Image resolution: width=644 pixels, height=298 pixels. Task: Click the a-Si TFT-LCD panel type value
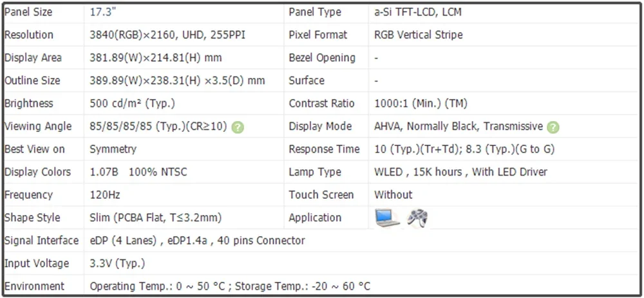click(x=417, y=12)
